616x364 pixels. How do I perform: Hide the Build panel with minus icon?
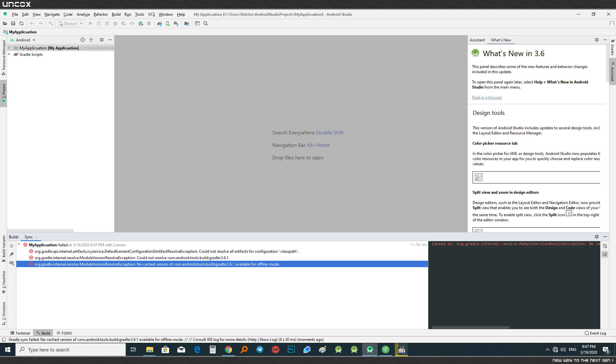pos(605,237)
